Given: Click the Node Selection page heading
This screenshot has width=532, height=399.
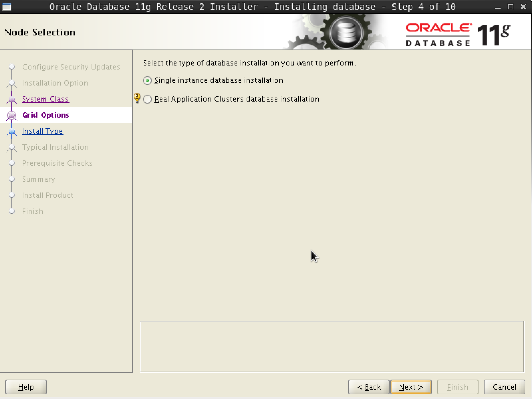Looking at the screenshot, I should (x=40, y=32).
